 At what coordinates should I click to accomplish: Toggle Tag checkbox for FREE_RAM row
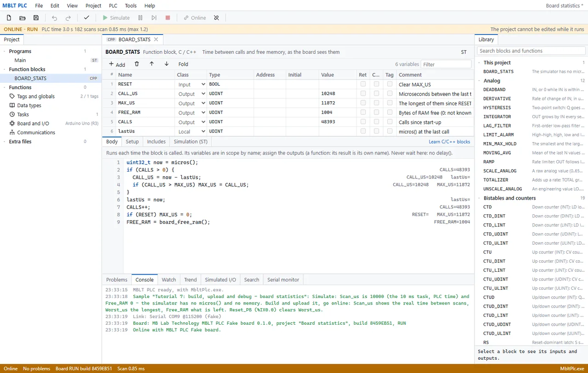pos(390,112)
